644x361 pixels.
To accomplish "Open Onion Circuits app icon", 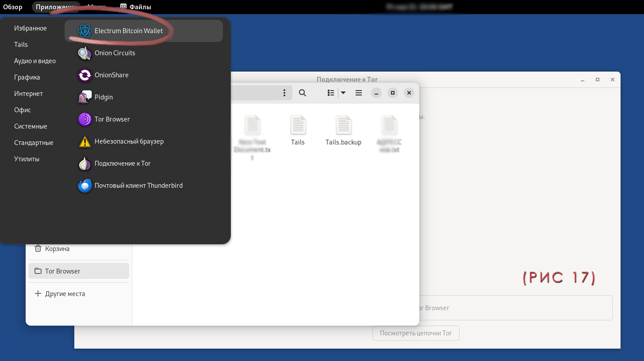I will coord(84,53).
